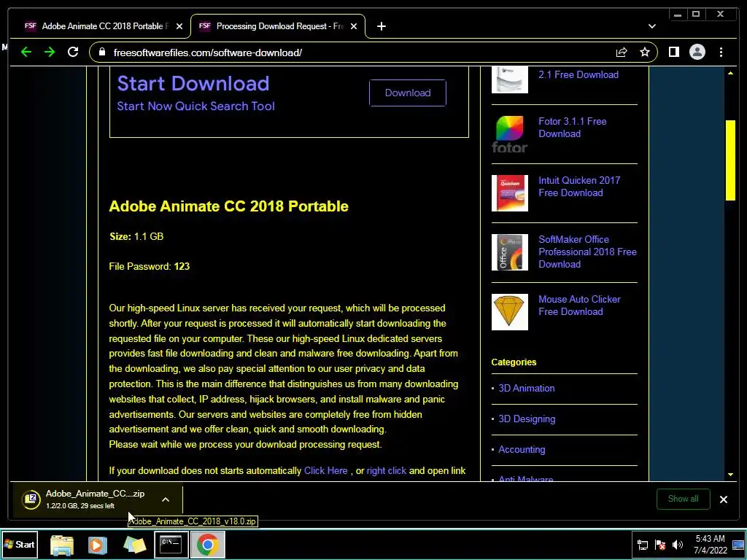
Task: Click the Fotor thumbnail image
Action: click(509, 134)
